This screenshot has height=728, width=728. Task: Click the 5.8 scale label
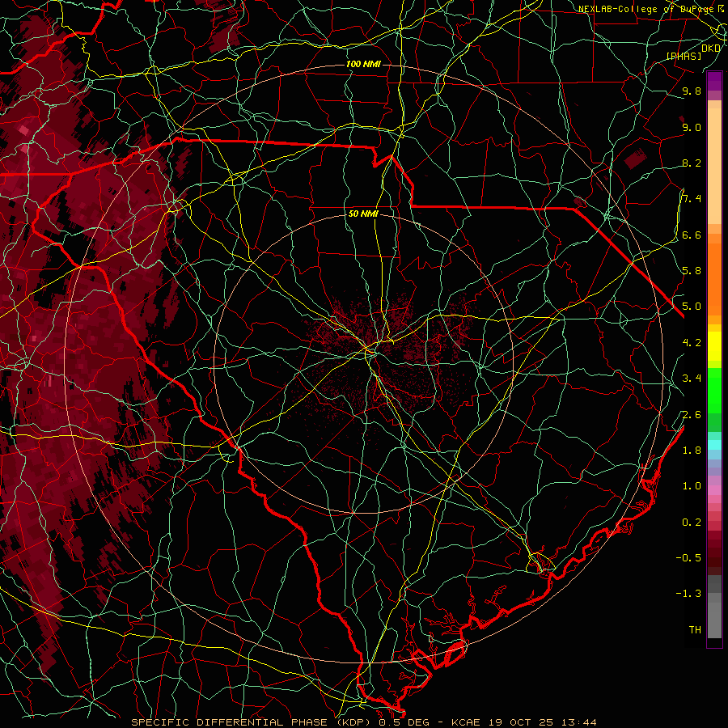tap(692, 271)
